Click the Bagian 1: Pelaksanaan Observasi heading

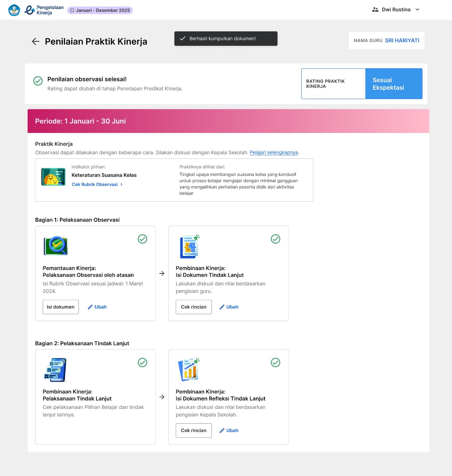(x=77, y=220)
